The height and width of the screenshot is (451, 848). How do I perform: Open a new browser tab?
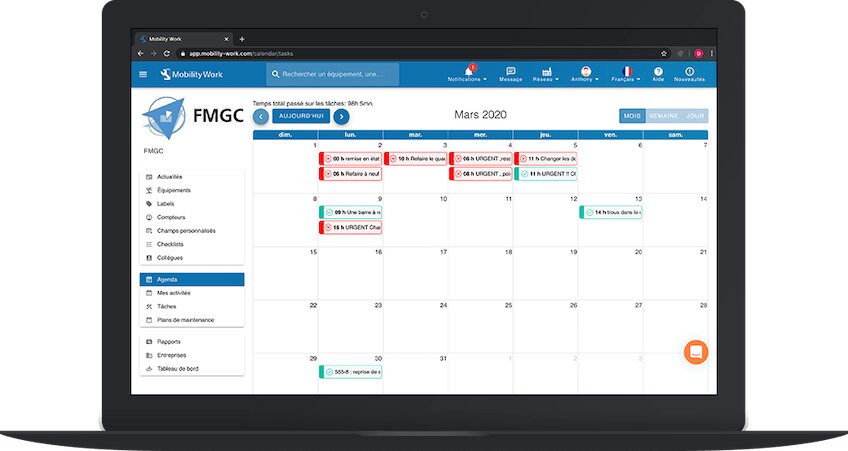click(x=242, y=39)
